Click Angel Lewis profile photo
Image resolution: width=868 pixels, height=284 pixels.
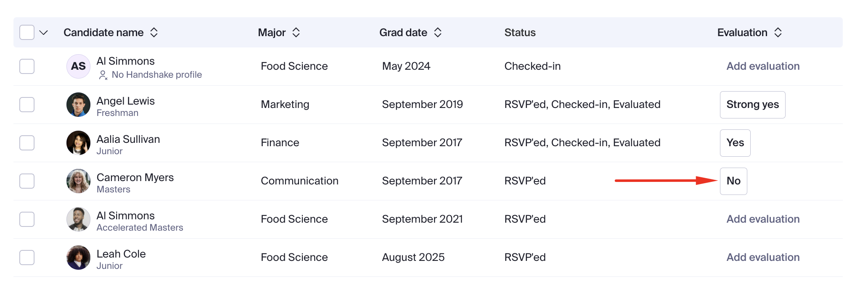pyautogui.click(x=79, y=105)
